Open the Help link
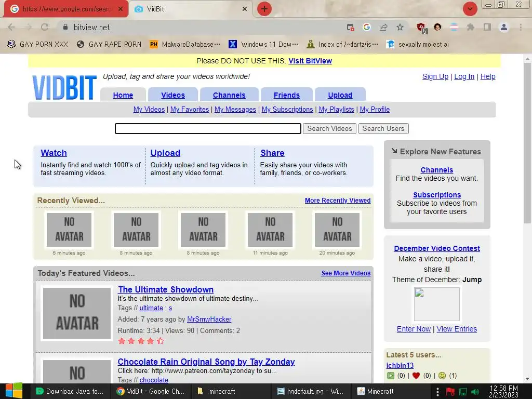532x399 pixels. click(x=488, y=77)
